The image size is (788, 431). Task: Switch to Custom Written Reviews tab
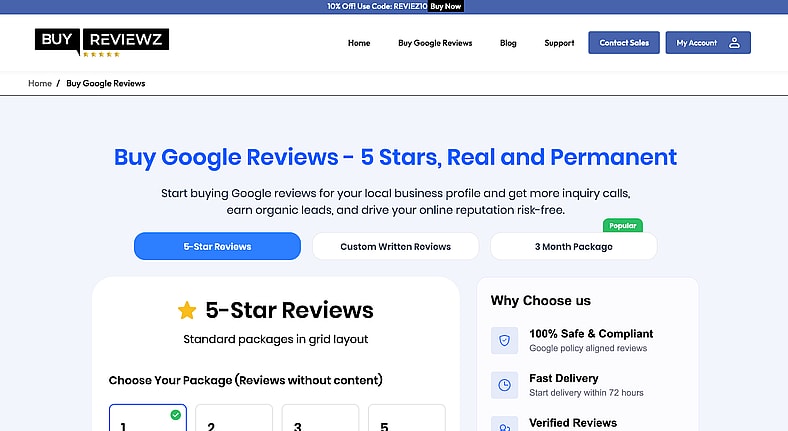coord(395,246)
